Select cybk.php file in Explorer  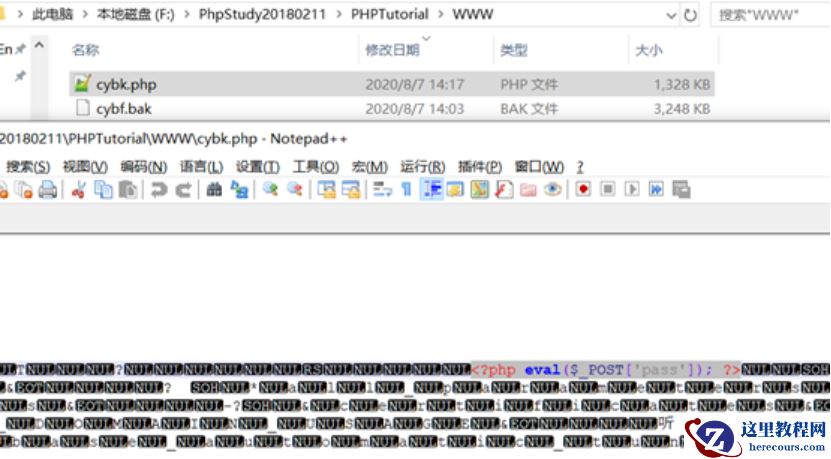392,84
